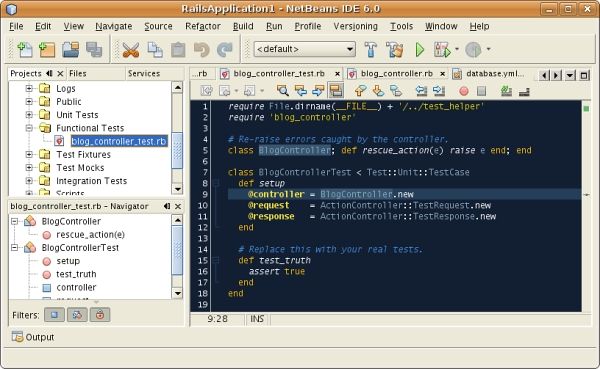This screenshot has width=600, height=369.
Task: Close the blog_controller_test.rb tab
Action: click(x=337, y=74)
